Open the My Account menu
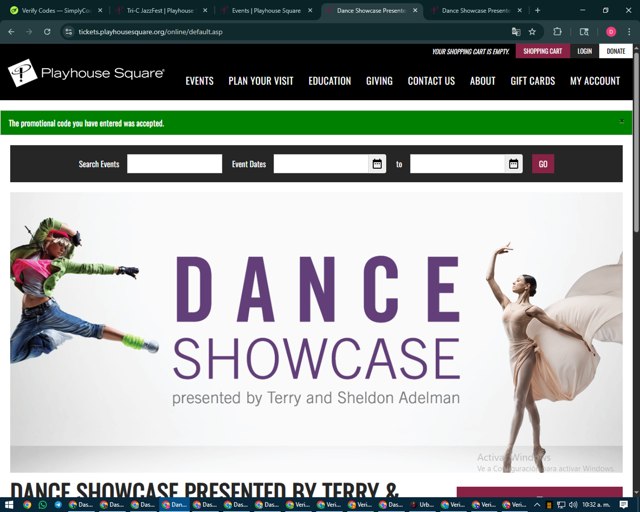The height and width of the screenshot is (512, 640). (595, 81)
